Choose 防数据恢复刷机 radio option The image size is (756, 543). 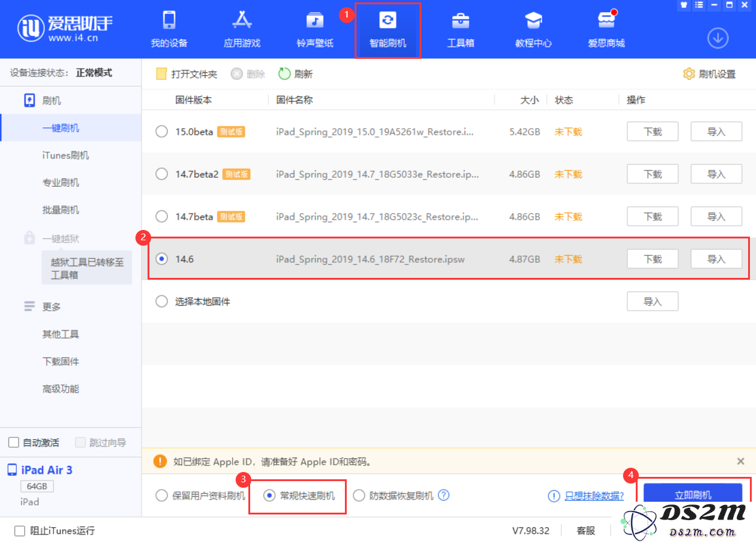pyautogui.click(x=359, y=496)
